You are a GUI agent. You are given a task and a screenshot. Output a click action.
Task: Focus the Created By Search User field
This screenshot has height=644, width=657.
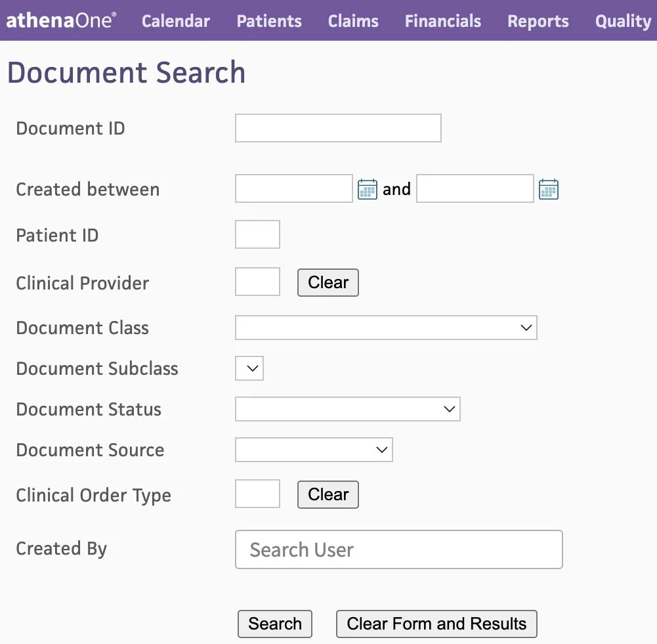pos(398,549)
